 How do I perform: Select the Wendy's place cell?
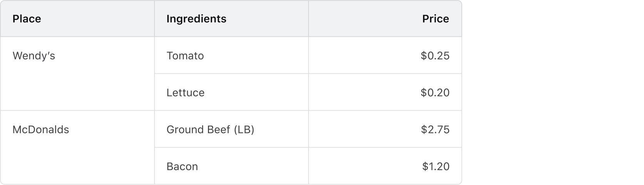pos(34,56)
